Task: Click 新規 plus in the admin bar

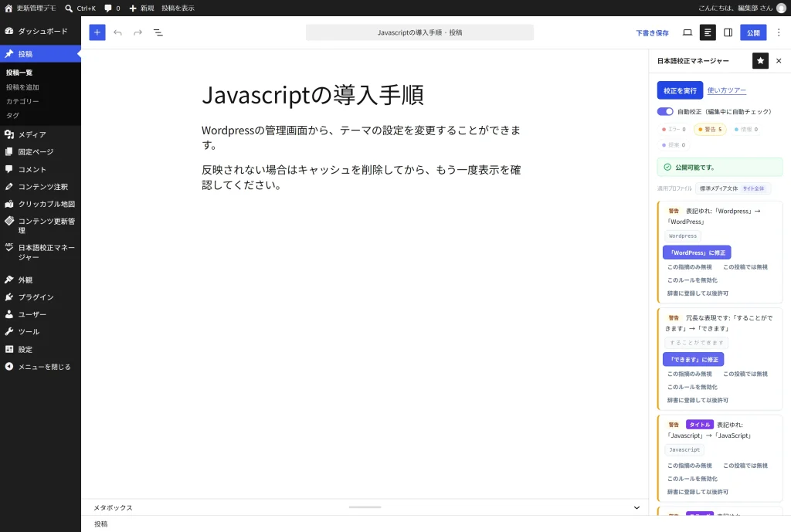Action: pyautogui.click(x=142, y=8)
